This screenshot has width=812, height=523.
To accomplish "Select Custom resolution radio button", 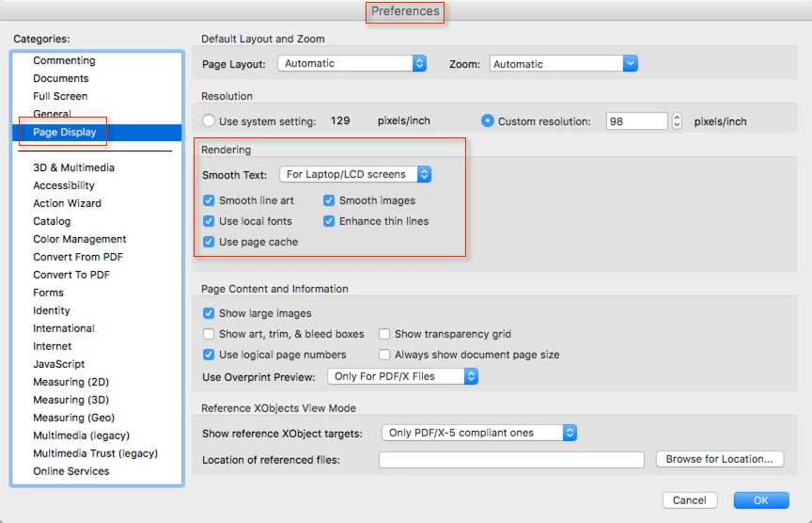I will [488, 120].
